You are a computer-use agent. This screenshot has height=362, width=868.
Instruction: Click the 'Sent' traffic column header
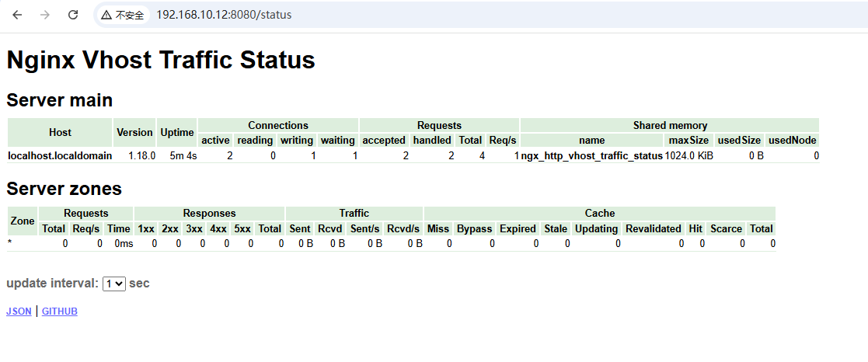coord(299,228)
